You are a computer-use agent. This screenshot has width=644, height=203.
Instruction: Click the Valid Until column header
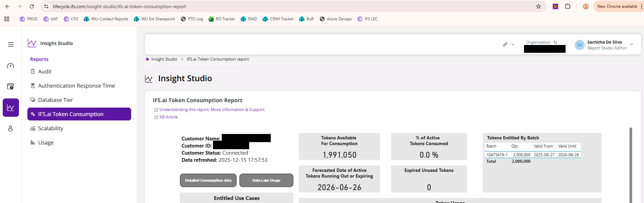(x=567, y=146)
